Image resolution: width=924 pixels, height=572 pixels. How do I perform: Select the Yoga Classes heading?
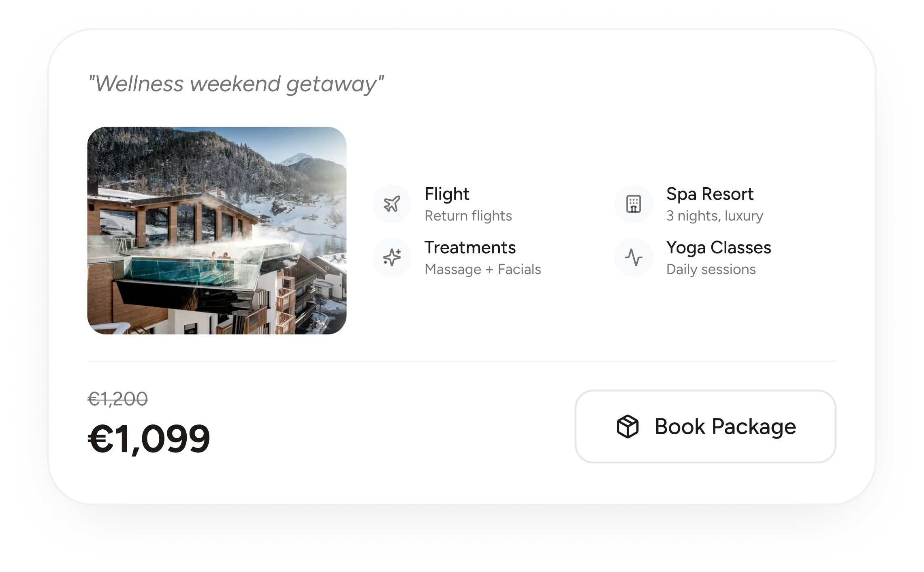719,248
